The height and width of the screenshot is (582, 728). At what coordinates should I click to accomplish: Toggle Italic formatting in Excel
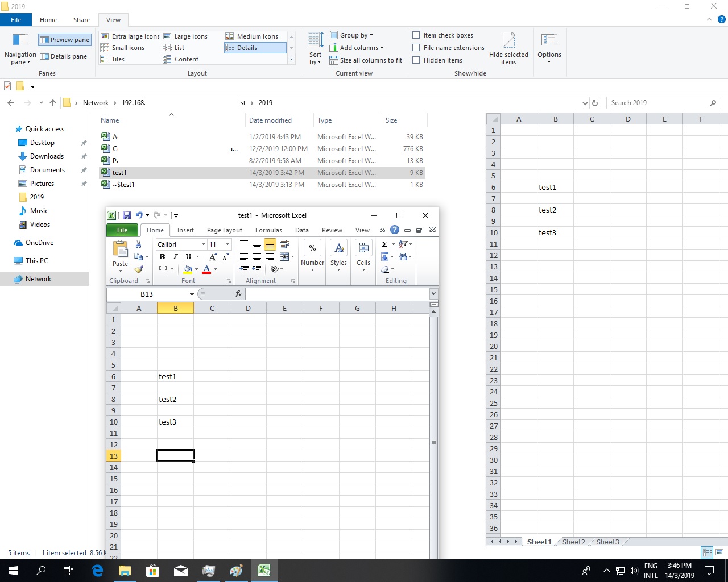click(x=175, y=257)
